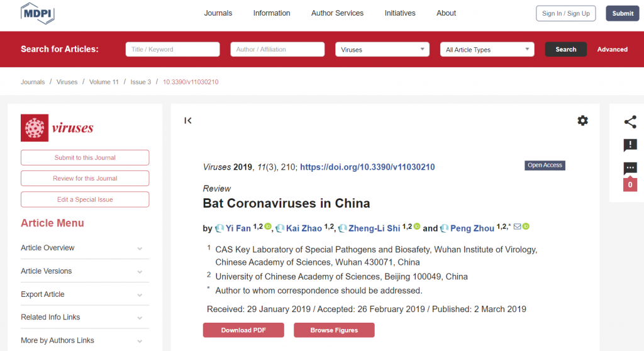Click the MDPI logo icon
This screenshot has height=351, width=644.
coord(38,13)
